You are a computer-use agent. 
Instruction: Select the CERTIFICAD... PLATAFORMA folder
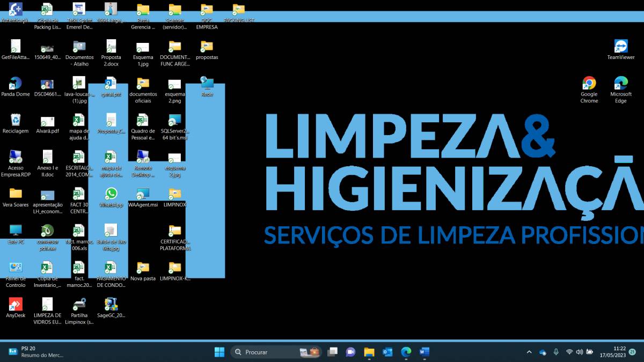click(x=175, y=238)
